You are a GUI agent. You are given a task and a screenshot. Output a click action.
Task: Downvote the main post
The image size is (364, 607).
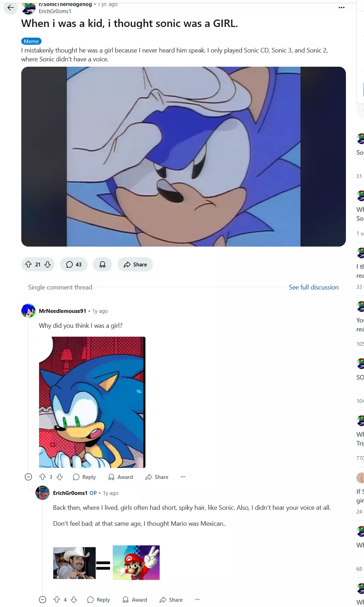pyautogui.click(x=48, y=264)
